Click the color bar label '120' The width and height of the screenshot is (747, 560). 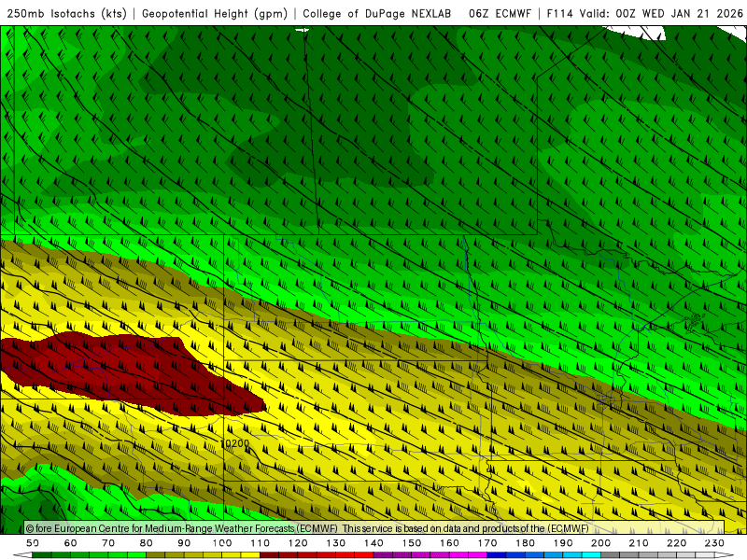[298, 543]
